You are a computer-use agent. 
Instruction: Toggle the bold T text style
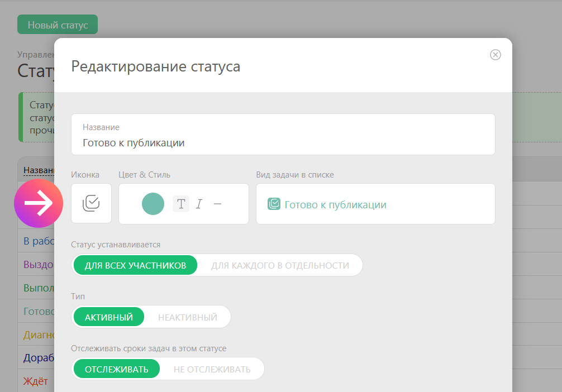(x=180, y=204)
